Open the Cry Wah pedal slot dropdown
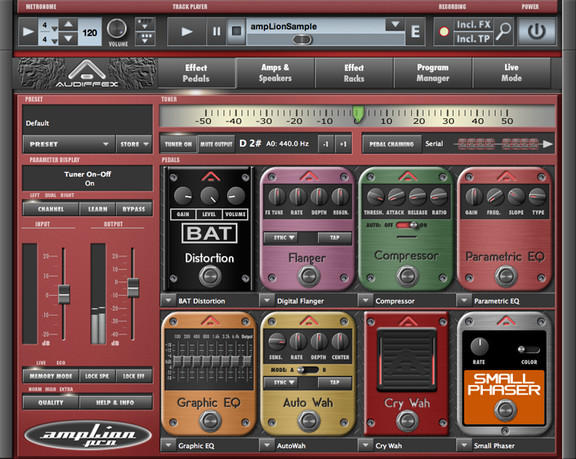The width and height of the screenshot is (576, 459). pyautogui.click(x=365, y=445)
